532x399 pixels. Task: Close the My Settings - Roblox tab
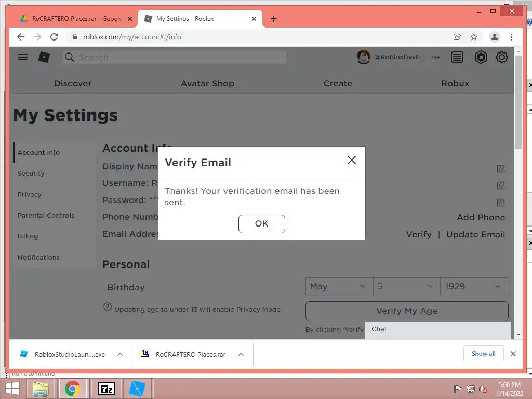(254, 19)
